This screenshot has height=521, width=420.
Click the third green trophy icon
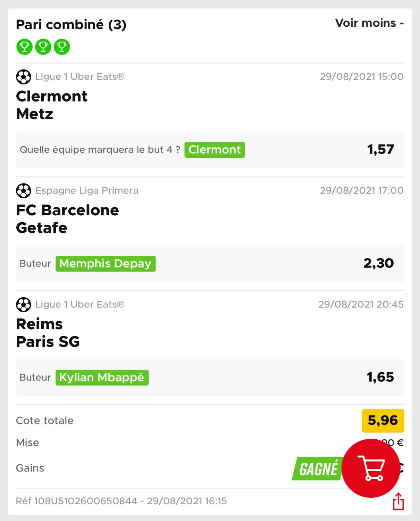click(x=62, y=47)
